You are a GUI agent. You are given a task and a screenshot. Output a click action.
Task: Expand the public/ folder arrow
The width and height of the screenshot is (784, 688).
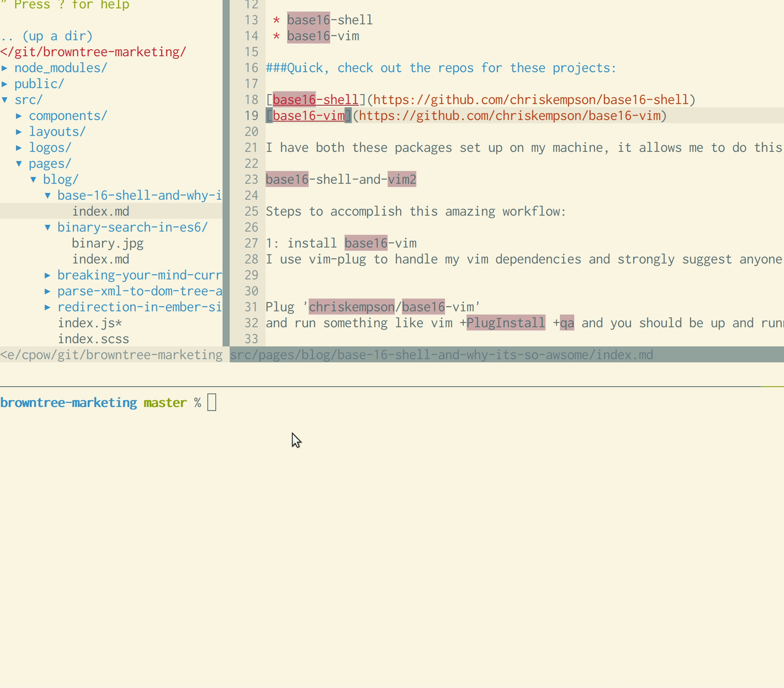point(5,84)
